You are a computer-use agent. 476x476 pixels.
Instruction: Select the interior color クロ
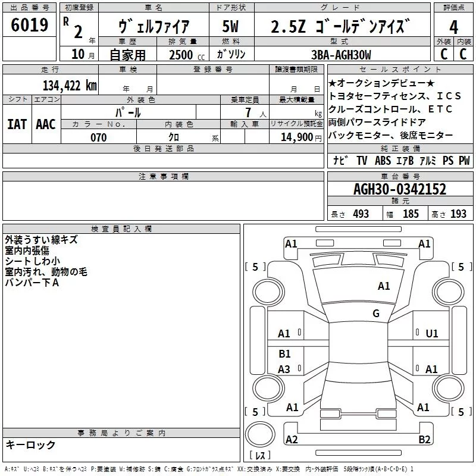click(x=174, y=137)
